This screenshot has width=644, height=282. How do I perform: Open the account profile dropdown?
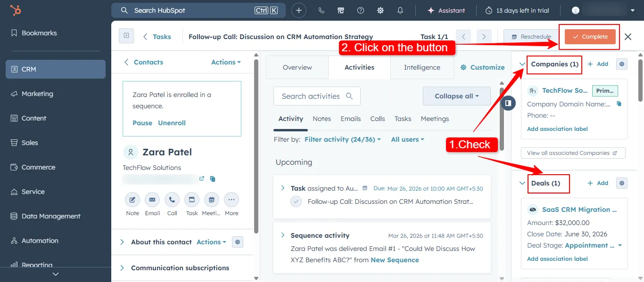tap(603, 10)
